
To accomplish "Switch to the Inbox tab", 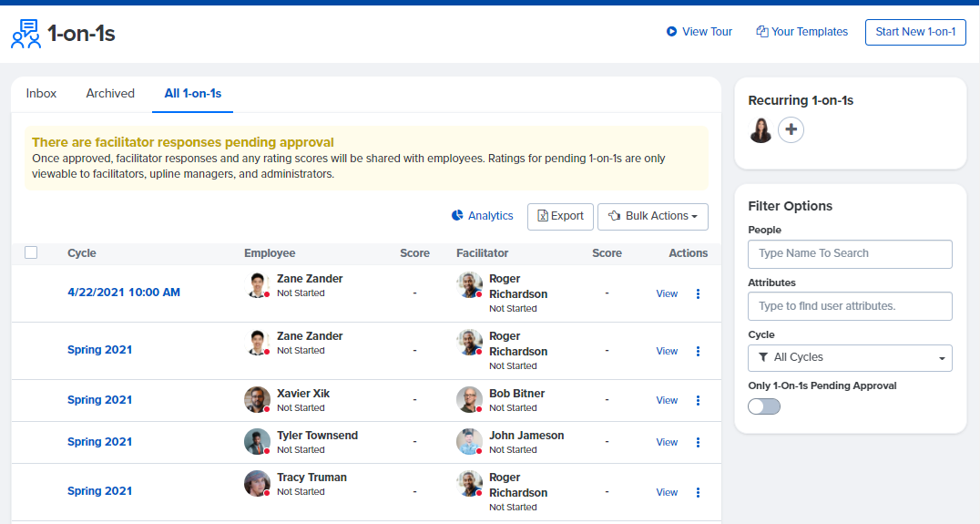I will (41, 93).
